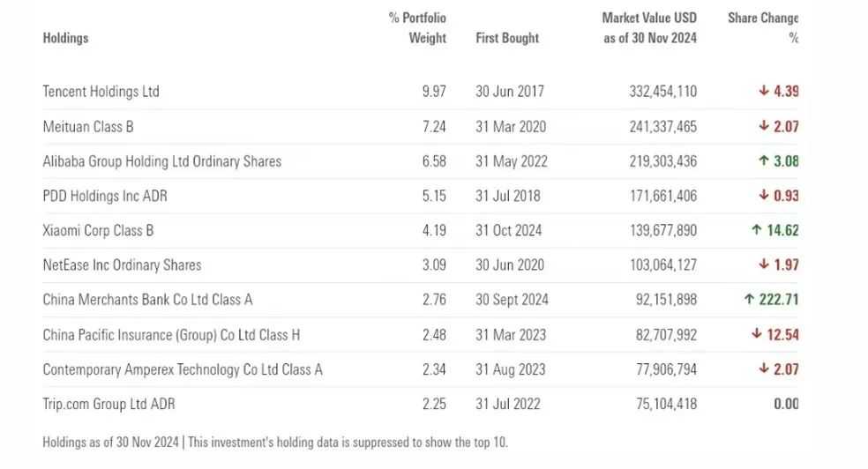Viewport: 868px width, 469px height.
Task: Open Alibaba Group Holding Ltd Ordinary Shares
Action: [x=161, y=161]
